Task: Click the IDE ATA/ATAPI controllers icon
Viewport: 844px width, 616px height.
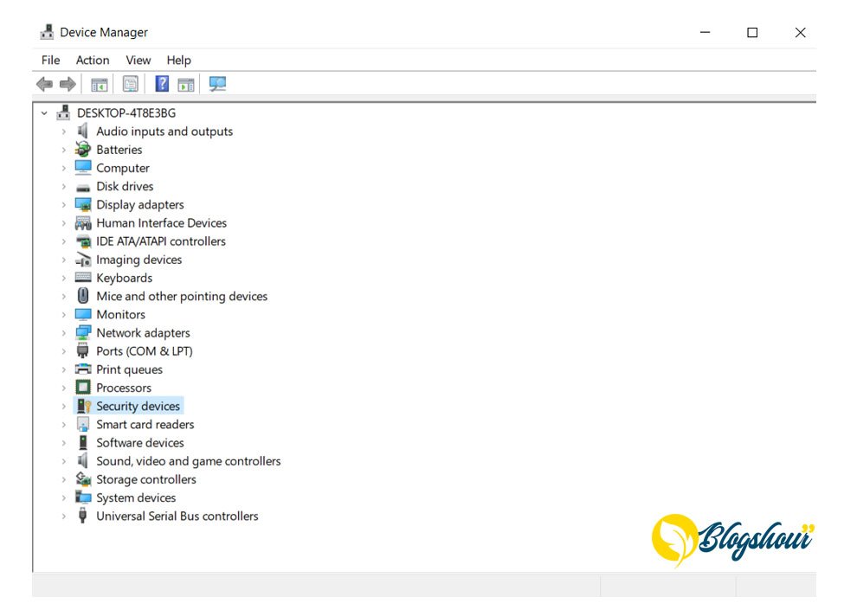Action: (83, 241)
